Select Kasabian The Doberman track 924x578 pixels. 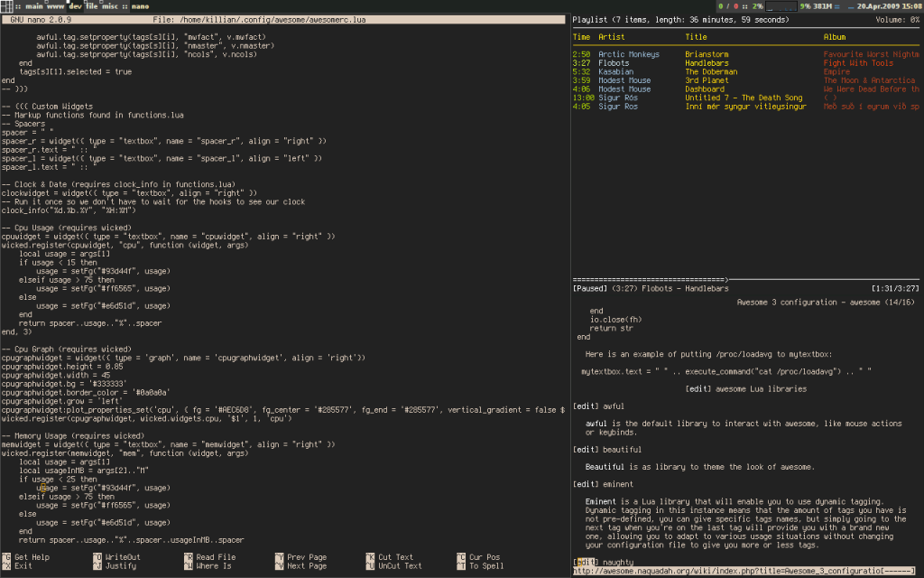click(745, 72)
